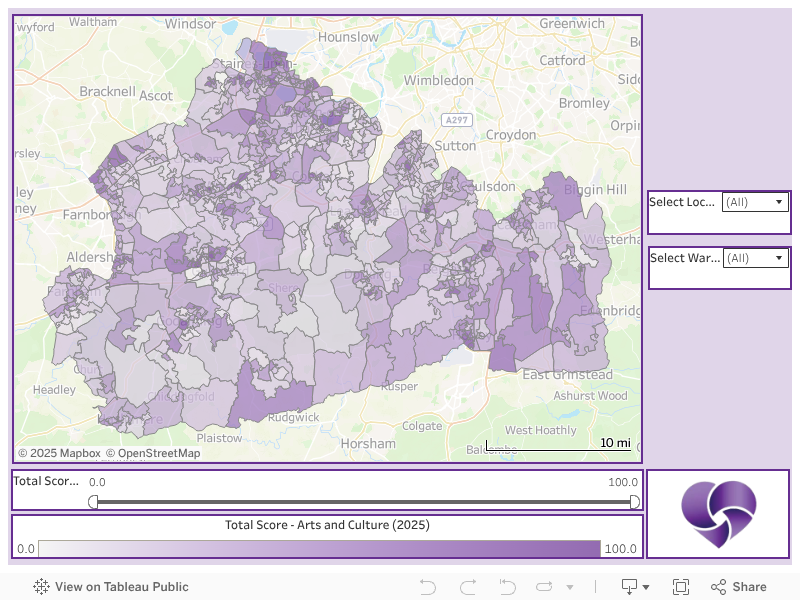Screen dimensions: 800x600
Task: Click the Total Score slider right handle
Action: [x=635, y=502]
